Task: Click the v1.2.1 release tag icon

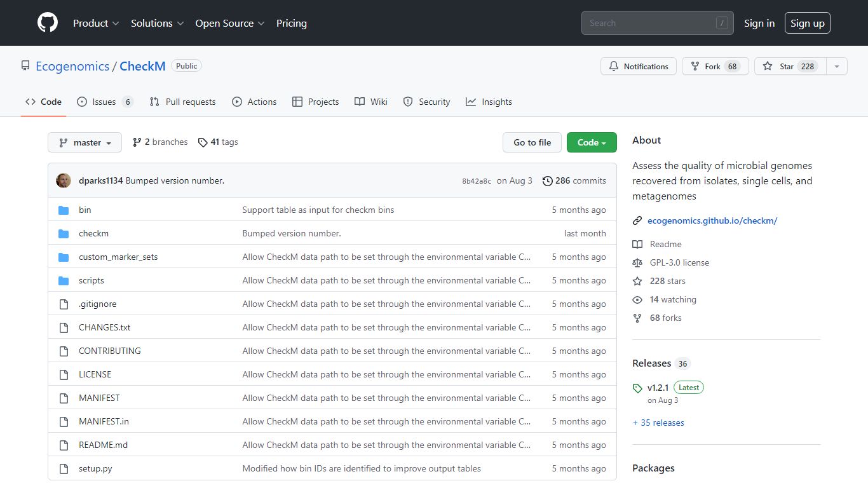Action: 637,388
